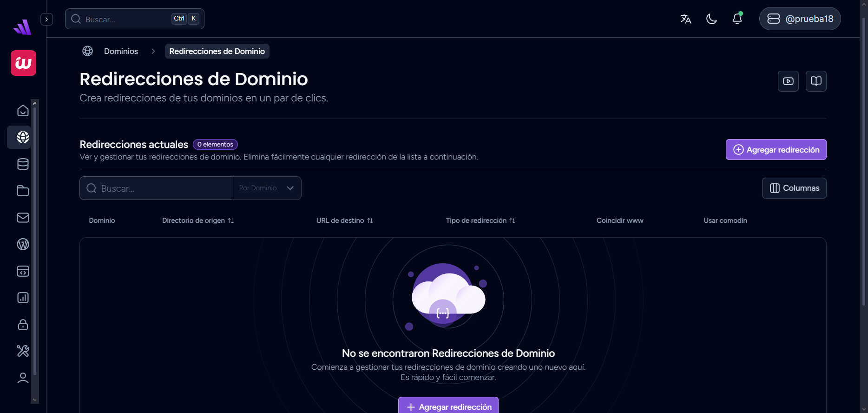
Task: Open the email envelope icon in sidebar
Action: click(x=23, y=218)
